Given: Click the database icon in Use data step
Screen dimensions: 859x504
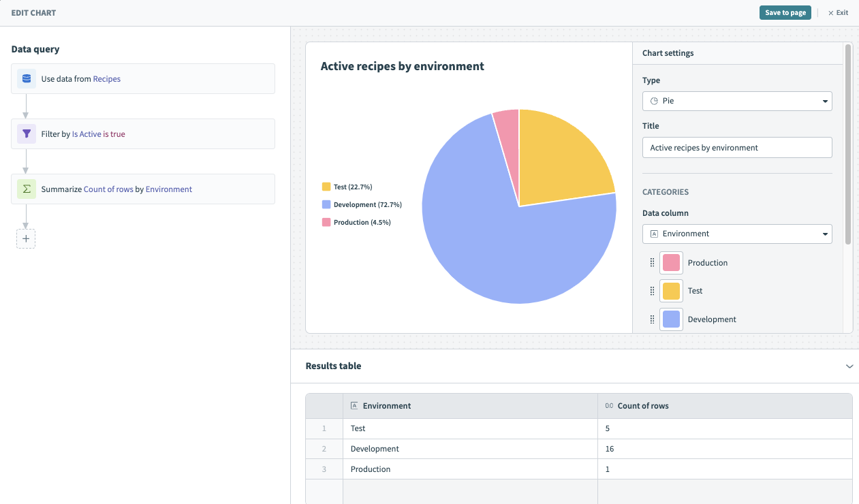Looking at the screenshot, I should pyautogui.click(x=27, y=78).
